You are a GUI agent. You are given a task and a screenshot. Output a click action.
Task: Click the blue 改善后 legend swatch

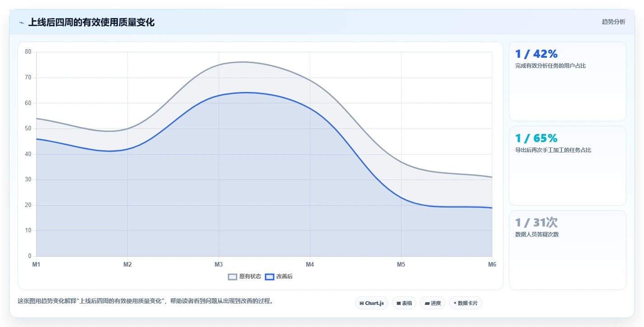269,276
